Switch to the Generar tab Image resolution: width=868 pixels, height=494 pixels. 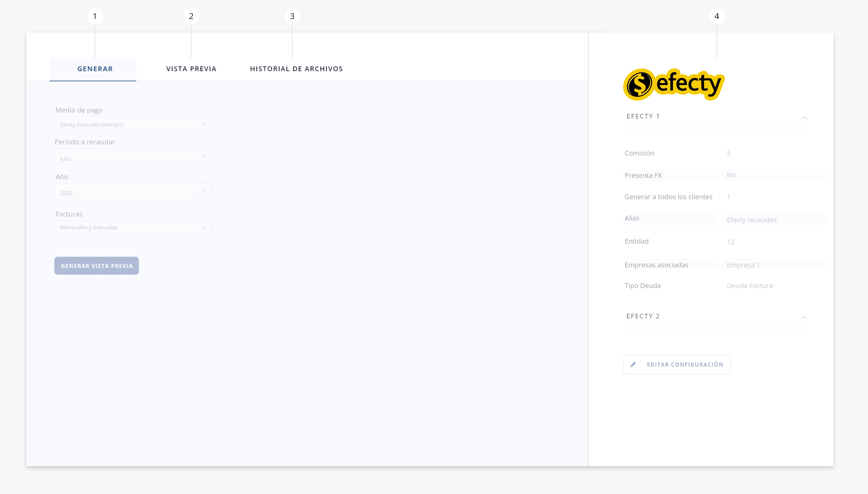[95, 69]
